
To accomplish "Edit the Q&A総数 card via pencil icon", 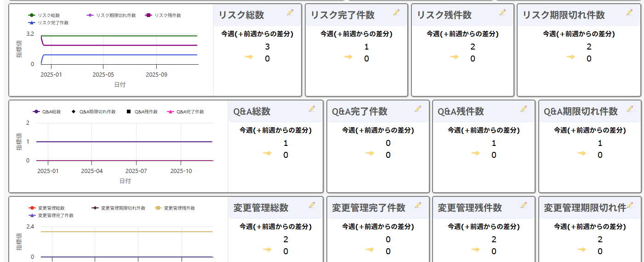I will pos(312,109).
